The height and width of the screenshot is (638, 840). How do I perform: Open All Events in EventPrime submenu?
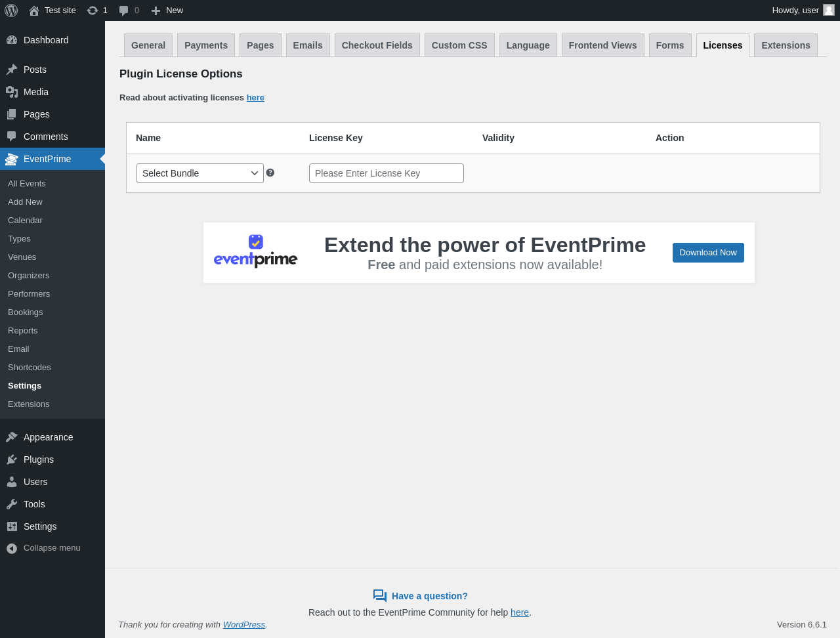[x=27, y=184]
